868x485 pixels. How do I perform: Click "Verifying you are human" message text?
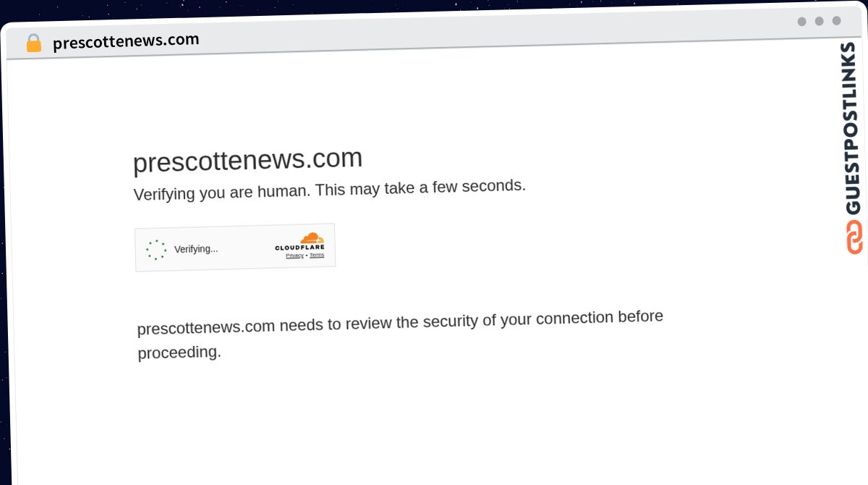330,190
